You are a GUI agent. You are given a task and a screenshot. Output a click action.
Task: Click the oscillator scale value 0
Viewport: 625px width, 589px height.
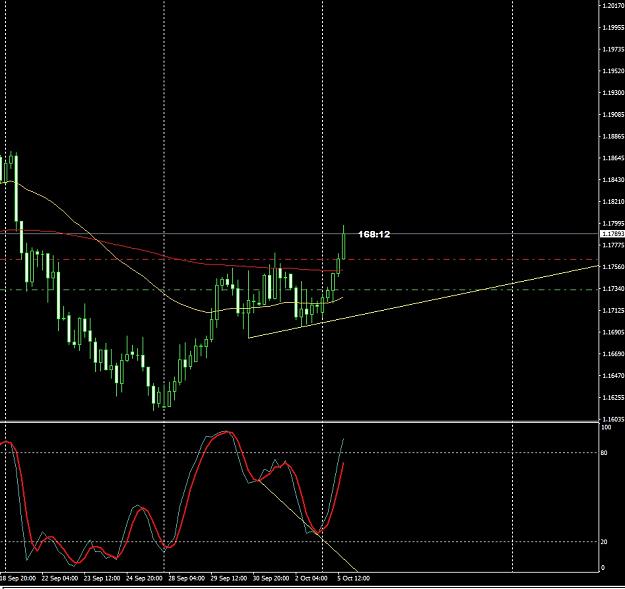coord(603,567)
